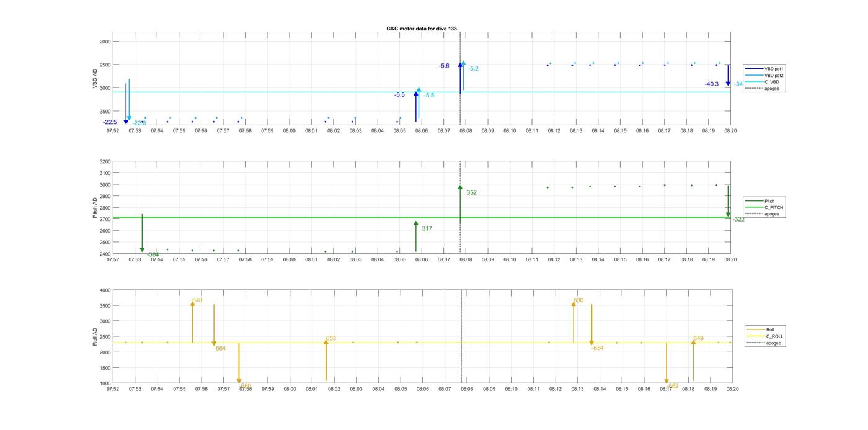868x430 pixels.
Task: Click the roll up arrow labeled 653
Action: [x=326, y=360]
